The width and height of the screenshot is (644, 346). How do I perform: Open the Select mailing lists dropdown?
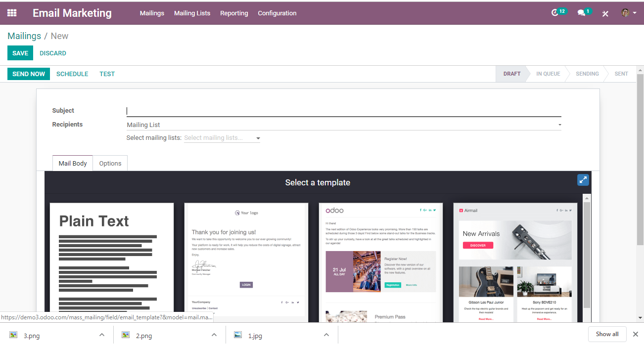pos(257,138)
